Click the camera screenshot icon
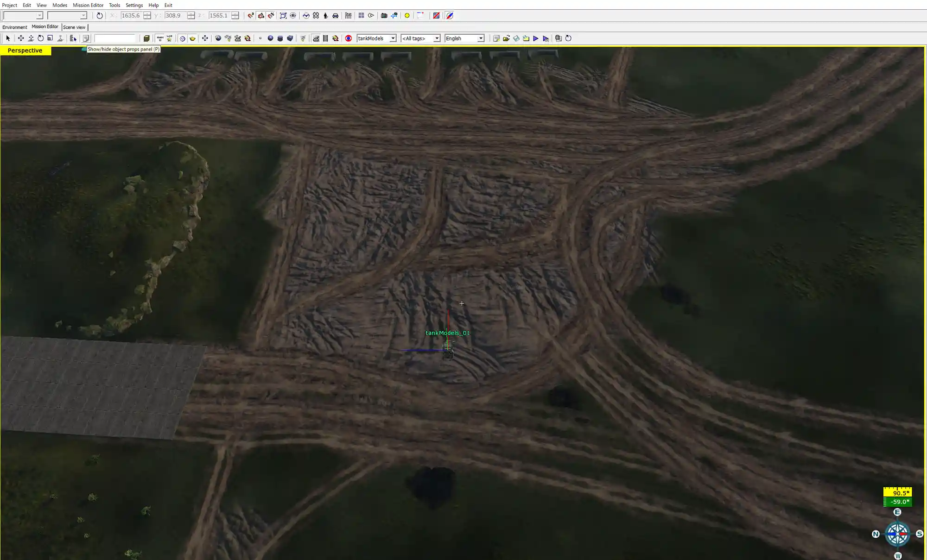The height and width of the screenshot is (560, 927). [384, 16]
